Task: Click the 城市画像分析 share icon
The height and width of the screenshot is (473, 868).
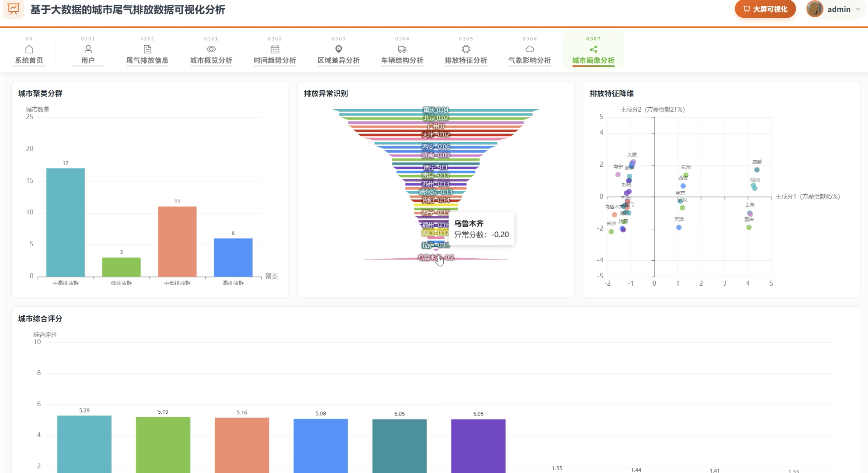Action: [594, 49]
